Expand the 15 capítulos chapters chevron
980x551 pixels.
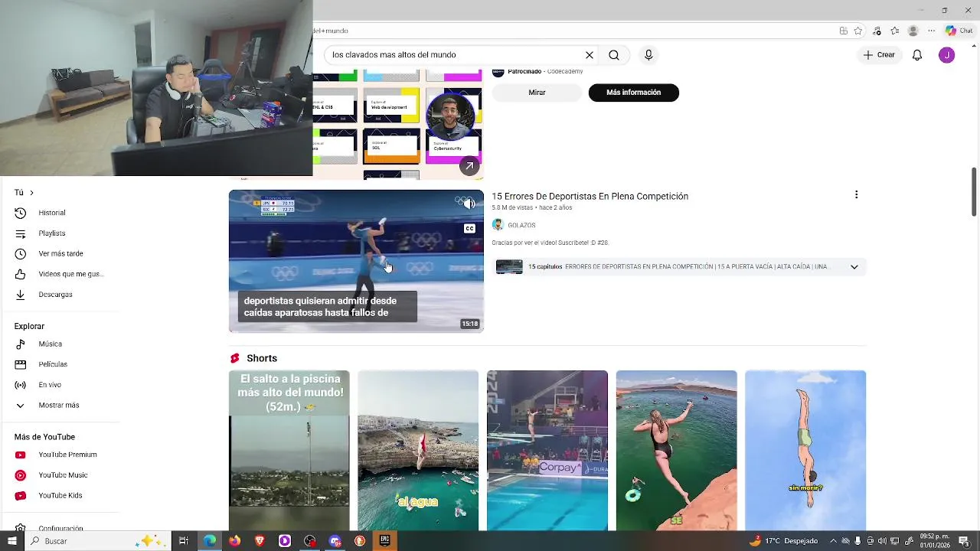[854, 267]
